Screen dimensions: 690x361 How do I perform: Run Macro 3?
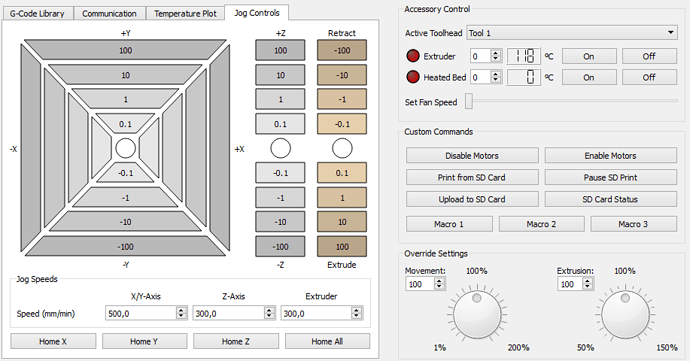(x=633, y=224)
